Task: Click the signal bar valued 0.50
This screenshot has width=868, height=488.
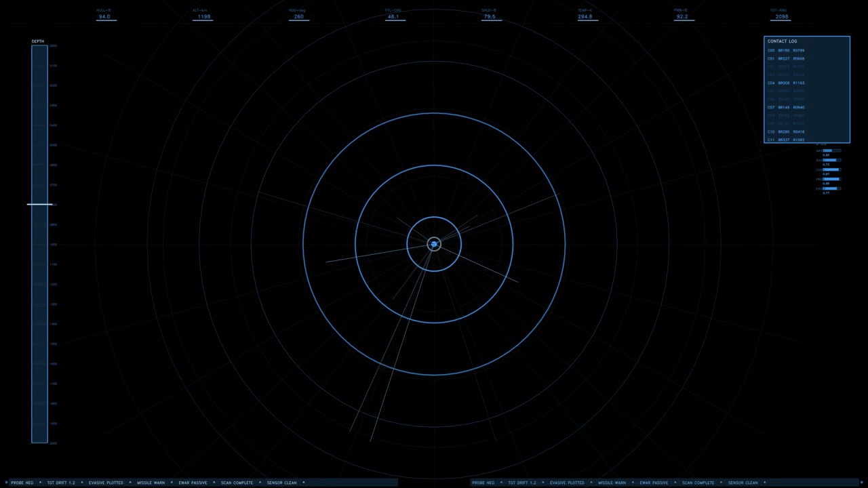Action: [x=832, y=150]
